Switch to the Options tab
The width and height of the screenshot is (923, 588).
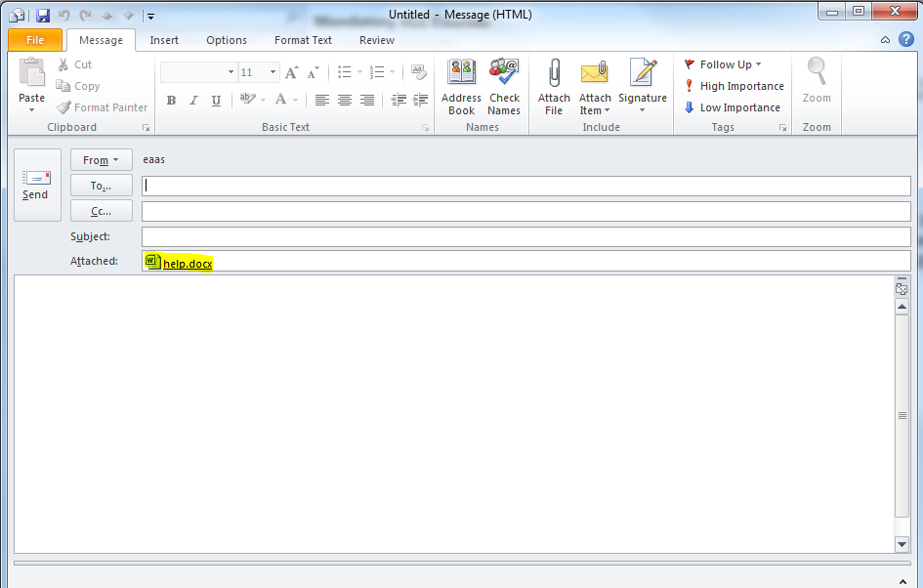(x=227, y=40)
